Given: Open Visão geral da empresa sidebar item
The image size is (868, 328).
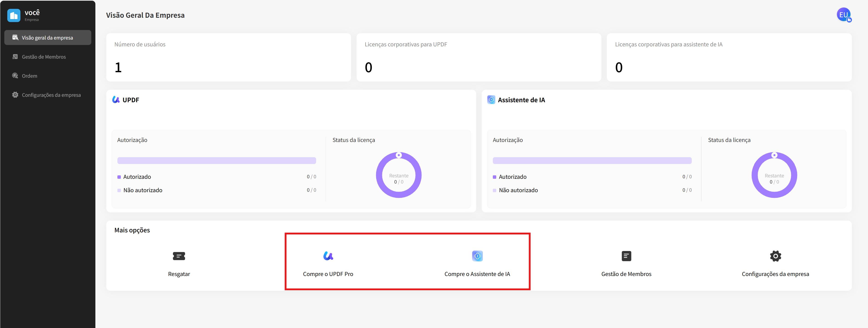Looking at the screenshot, I should (47, 37).
